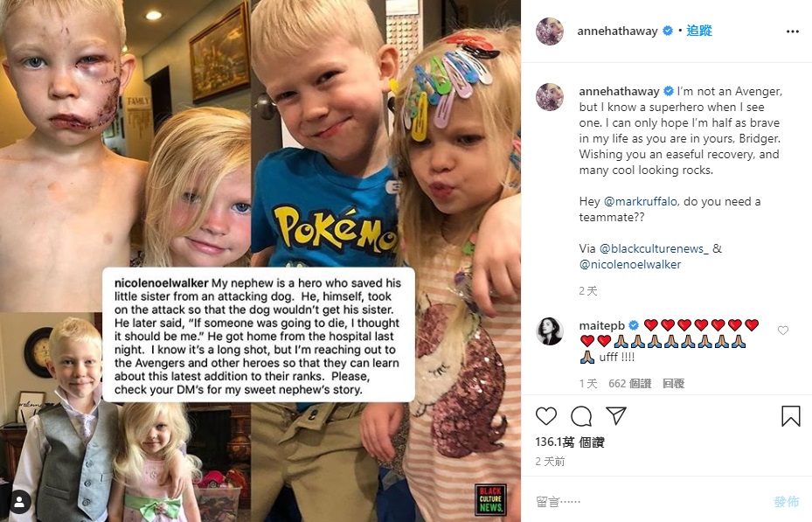Save post with the bookmark icon
Viewport: 812px width, 522px height.
tap(791, 416)
